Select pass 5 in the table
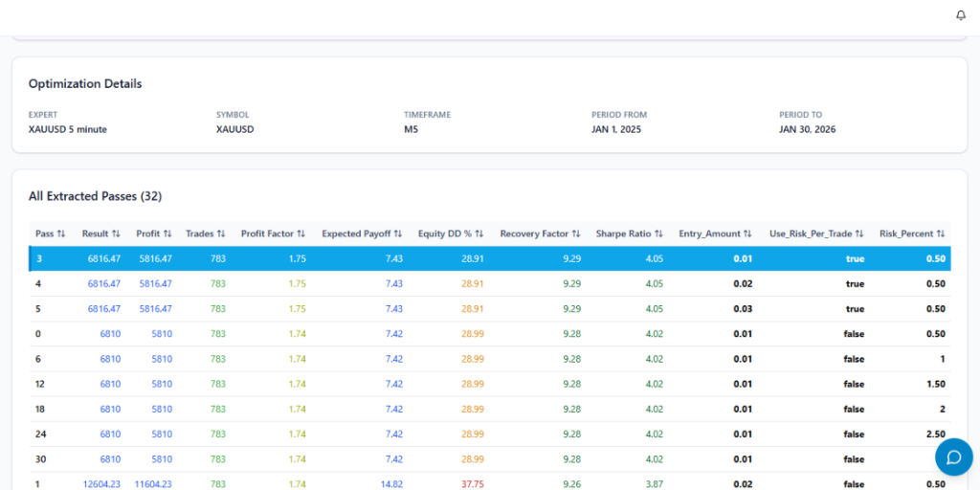 point(490,309)
